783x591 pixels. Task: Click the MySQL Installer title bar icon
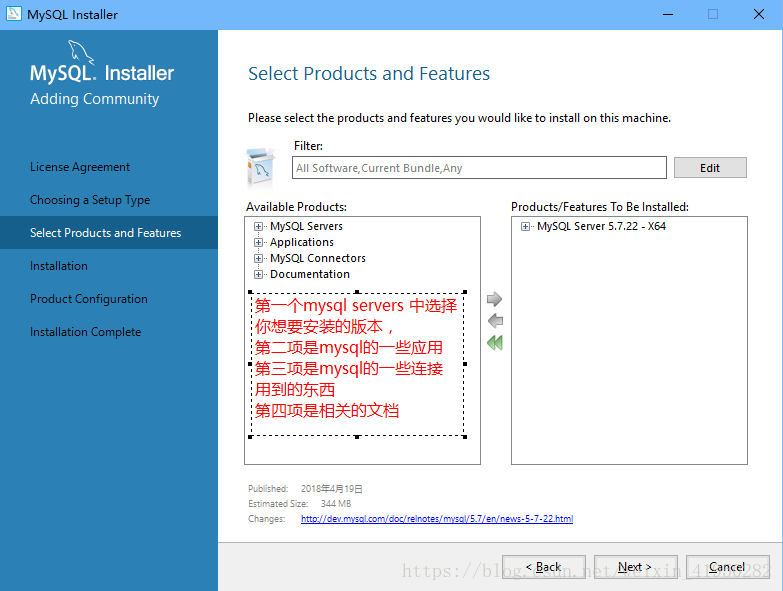(x=13, y=14)
